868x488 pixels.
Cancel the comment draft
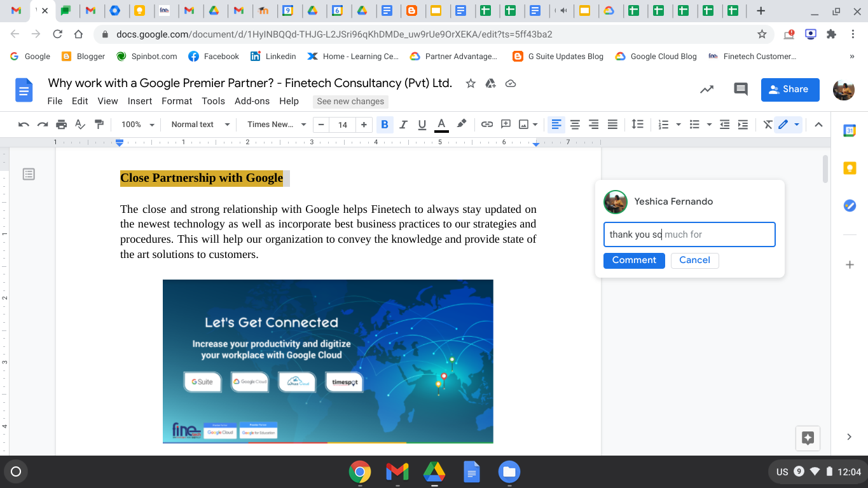[x=694, y=260]
